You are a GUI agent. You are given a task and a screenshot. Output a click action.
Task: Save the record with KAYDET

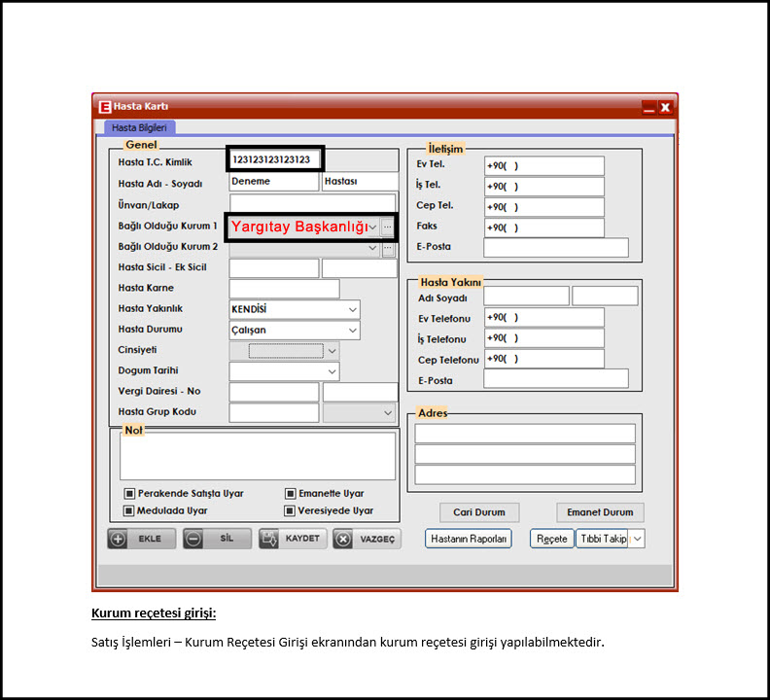tap(293, 539)
